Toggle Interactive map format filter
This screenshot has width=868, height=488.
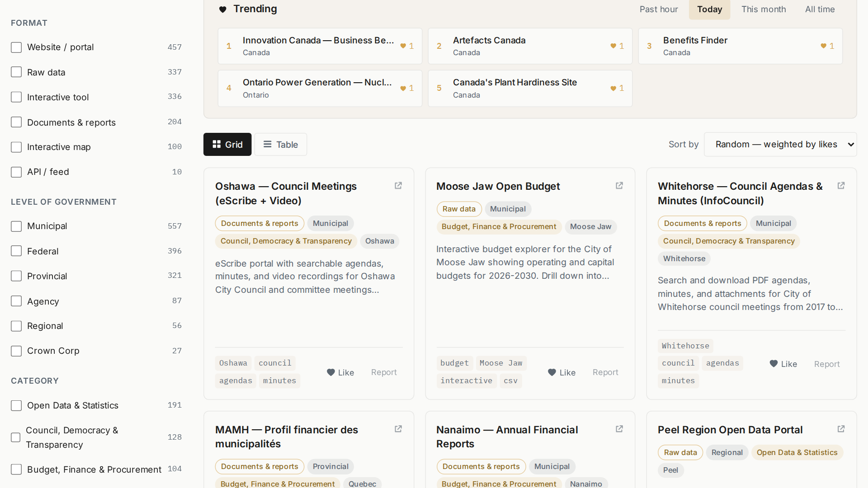[x=16, y=147]
